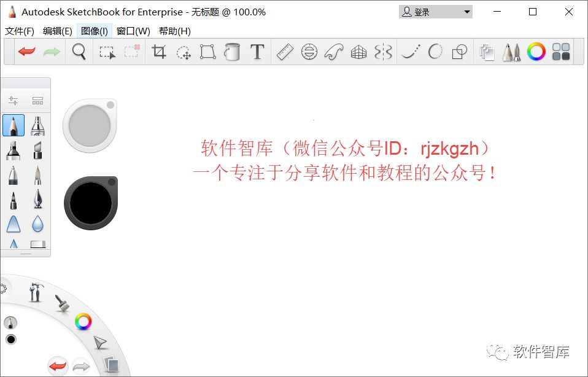Choose the rectangular Selection tool
588x377 pixels.
pyautogui.click(x=107, y=52)
